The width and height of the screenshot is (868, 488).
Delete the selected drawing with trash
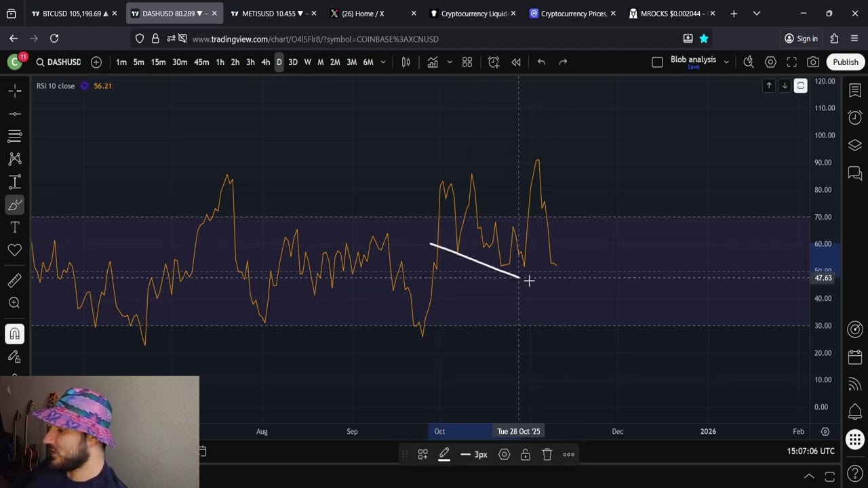point(547,454)
